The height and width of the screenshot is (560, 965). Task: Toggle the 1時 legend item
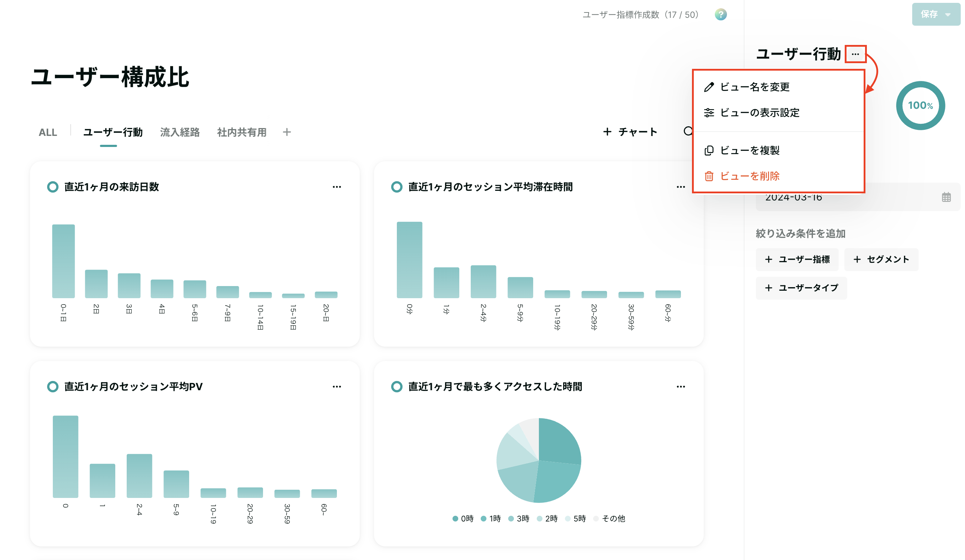click(x=491, y=519)
